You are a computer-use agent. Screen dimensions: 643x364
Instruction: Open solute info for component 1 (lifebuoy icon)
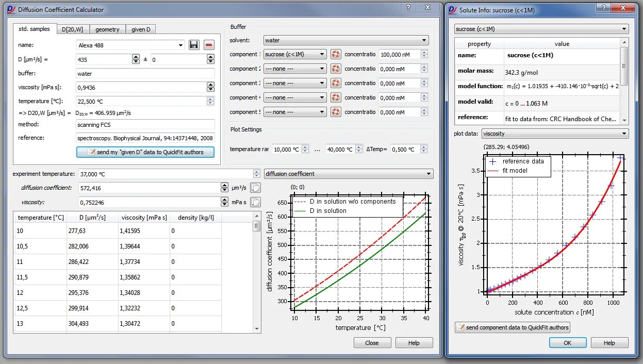(336, 54)
